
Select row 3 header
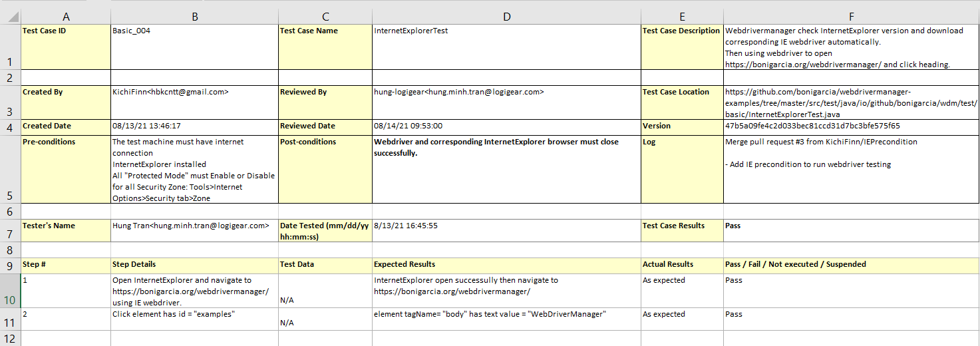click(10, 102)
